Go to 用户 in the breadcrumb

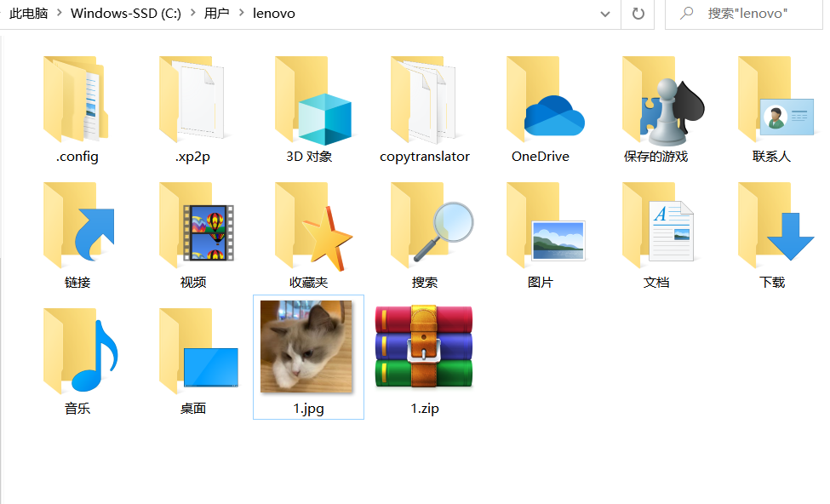216,14
